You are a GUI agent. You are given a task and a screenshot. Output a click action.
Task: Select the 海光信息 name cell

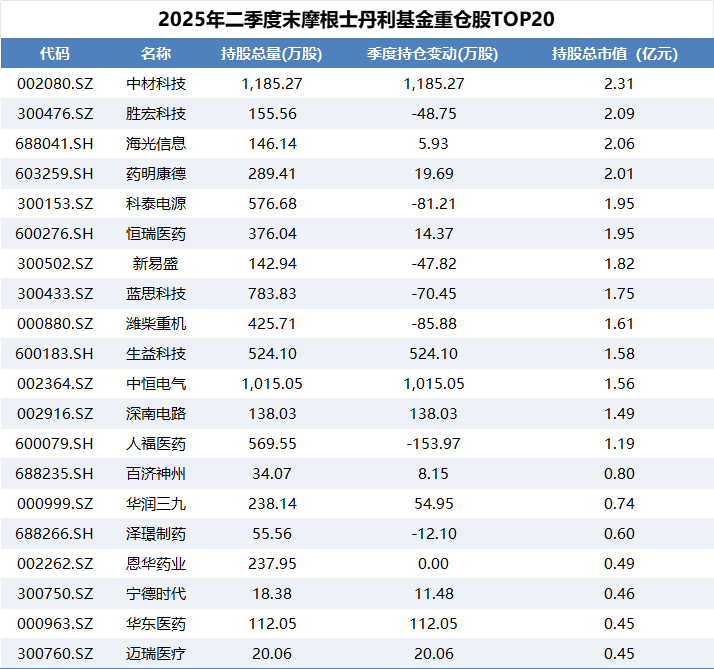pyautogui.click(x=156, y=144)
